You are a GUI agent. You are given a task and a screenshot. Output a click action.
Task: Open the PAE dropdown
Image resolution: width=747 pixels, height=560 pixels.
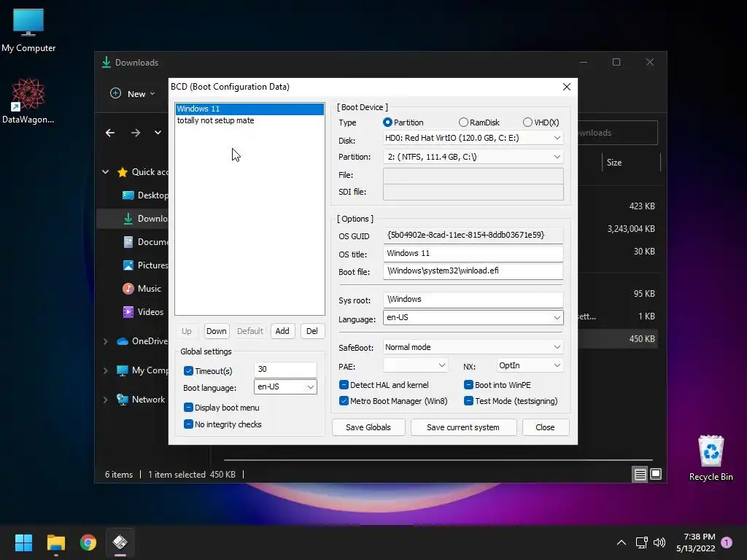[415, 365]
